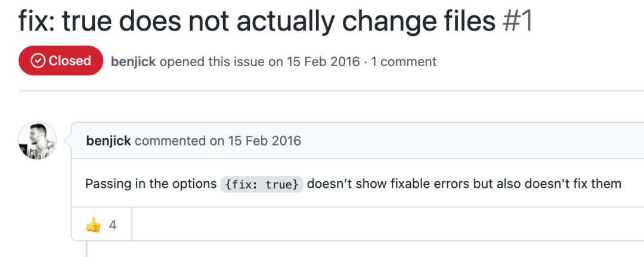Click empty reactions area beside thumbs up
Image resolution: width=644 pixels, height=257 pixels.
coord(388,224)
